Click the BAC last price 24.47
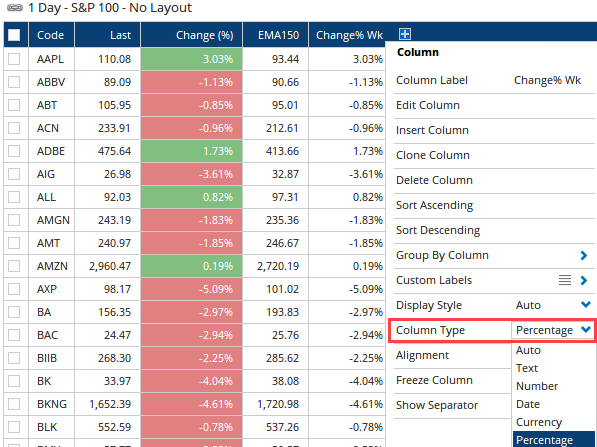 [117, 335]
